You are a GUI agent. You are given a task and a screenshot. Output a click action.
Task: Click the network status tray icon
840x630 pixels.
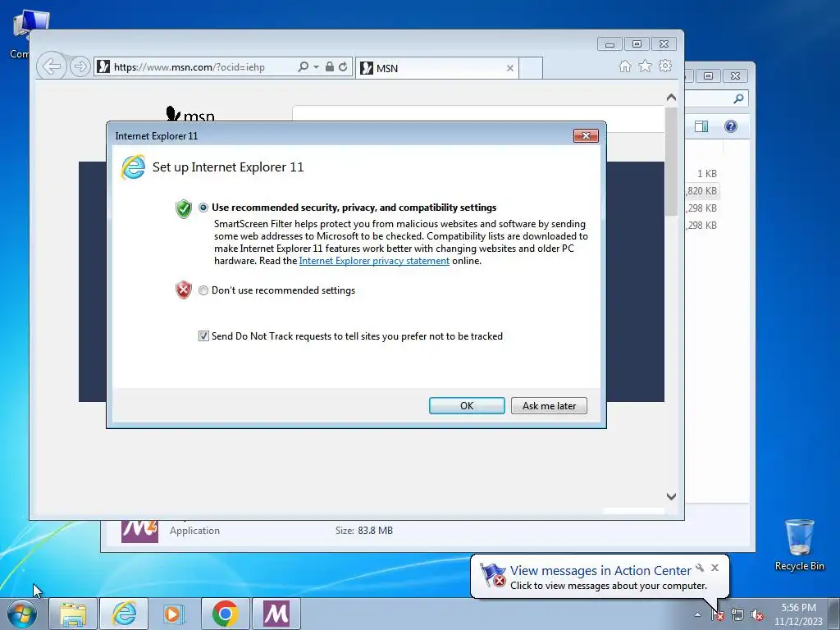(737, 615)
